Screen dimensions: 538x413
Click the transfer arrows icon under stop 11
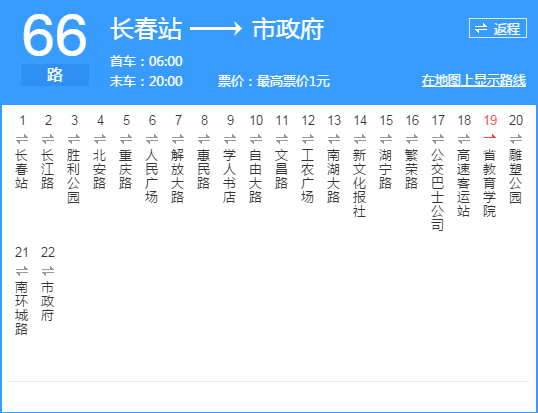coord(282,139)
